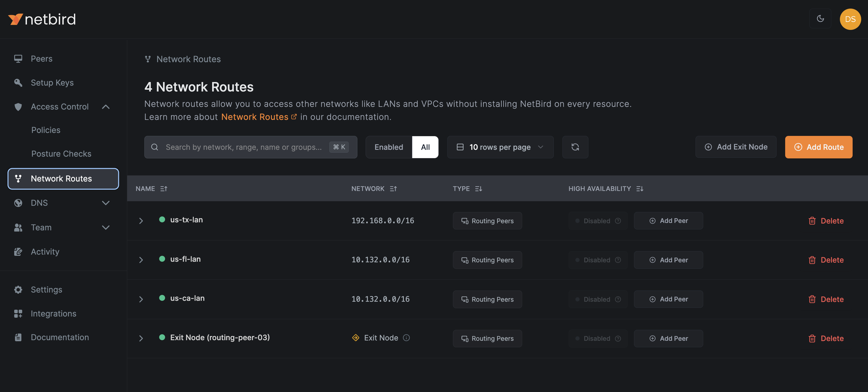Sort by Network column icon
The width and height of the screenshot is (868, 392).
point(393,189)
